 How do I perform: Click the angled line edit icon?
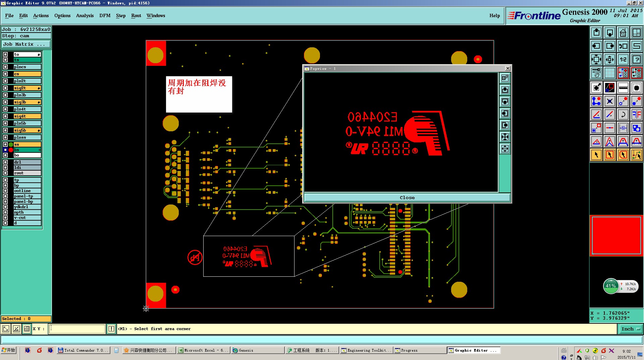tap(596, 115)
